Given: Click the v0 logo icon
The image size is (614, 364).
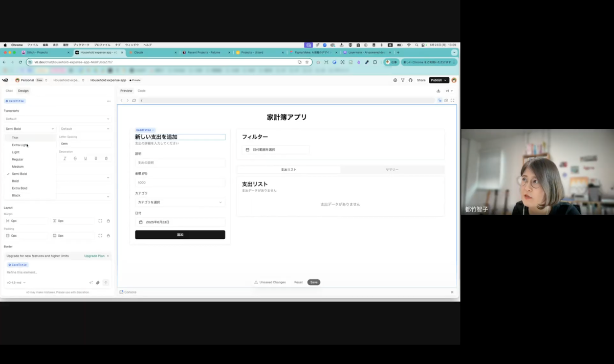Looking at the screenshot, I should [x=5, y=80].
